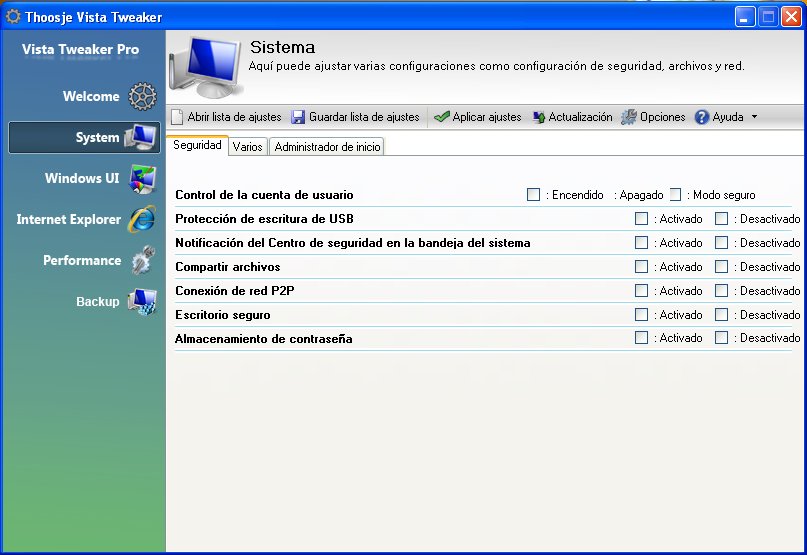Click Abrir lista de ajustes toolbar button

226,117
